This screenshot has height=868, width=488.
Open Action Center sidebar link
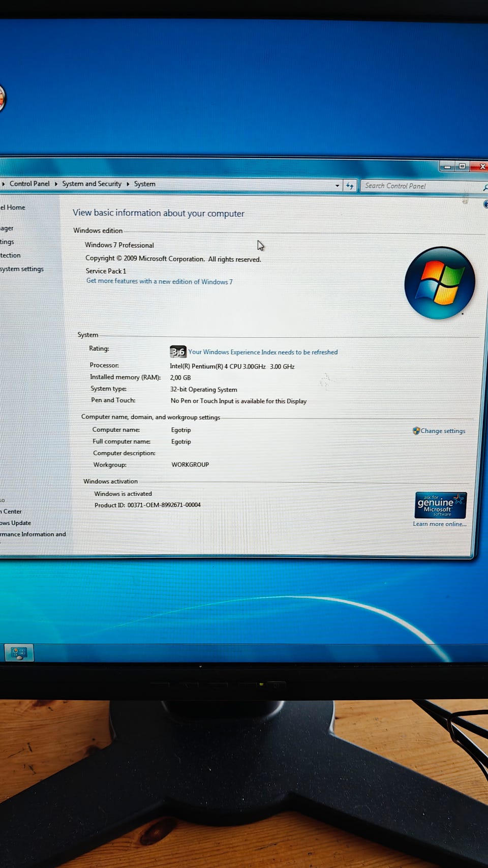pos(11,512)
